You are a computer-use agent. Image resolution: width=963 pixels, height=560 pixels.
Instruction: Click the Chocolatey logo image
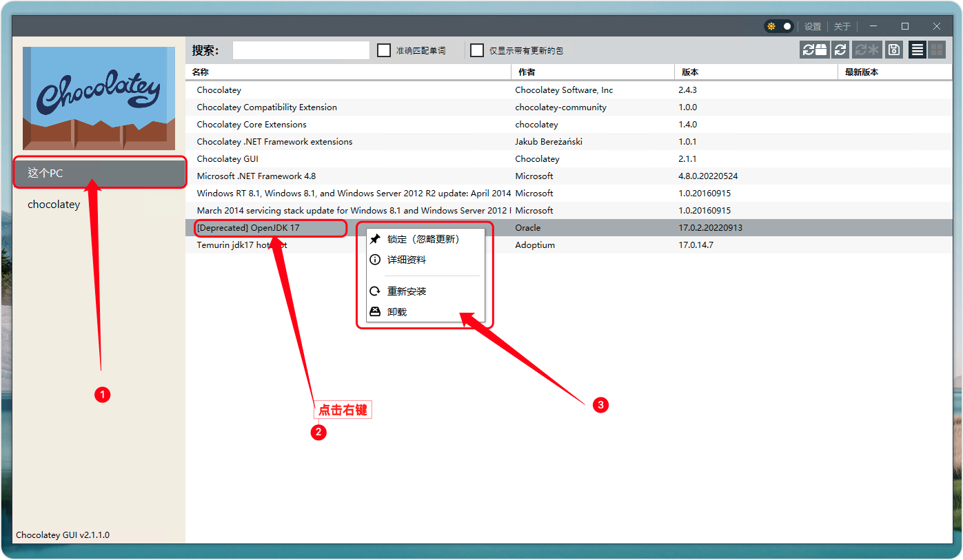tap(99, 98)
